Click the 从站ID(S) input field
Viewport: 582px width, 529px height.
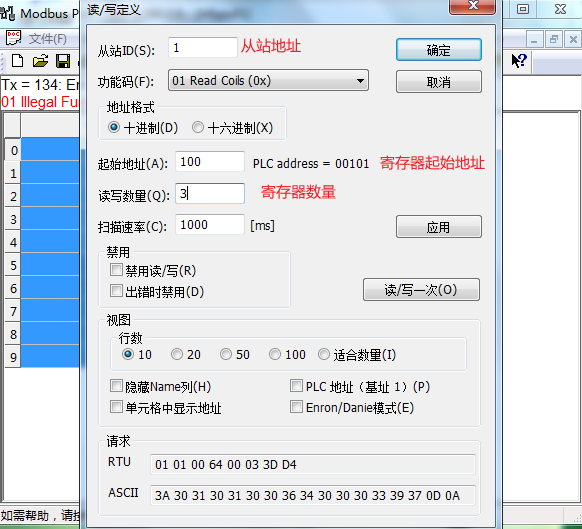point(203,48)
